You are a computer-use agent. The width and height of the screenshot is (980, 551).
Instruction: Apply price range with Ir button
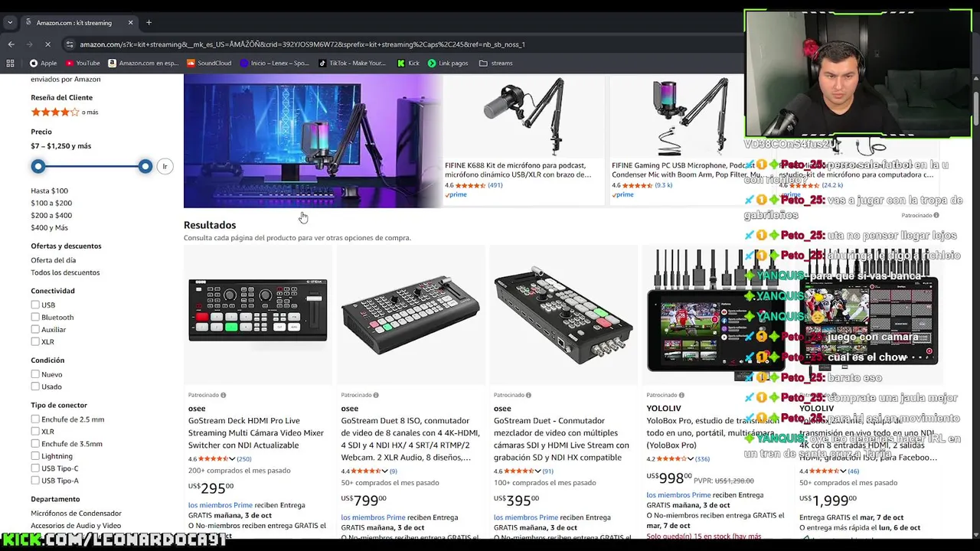pyautogui.click(x=165, y=166)
